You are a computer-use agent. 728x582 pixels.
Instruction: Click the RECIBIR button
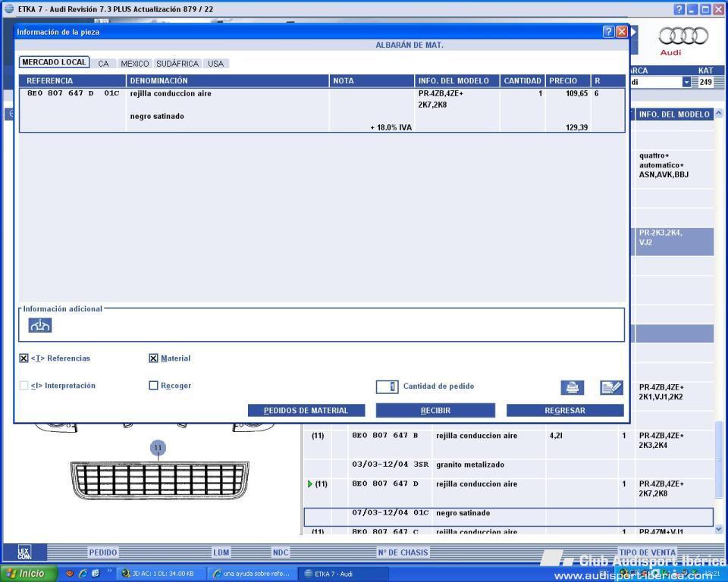tap(435, 410)
